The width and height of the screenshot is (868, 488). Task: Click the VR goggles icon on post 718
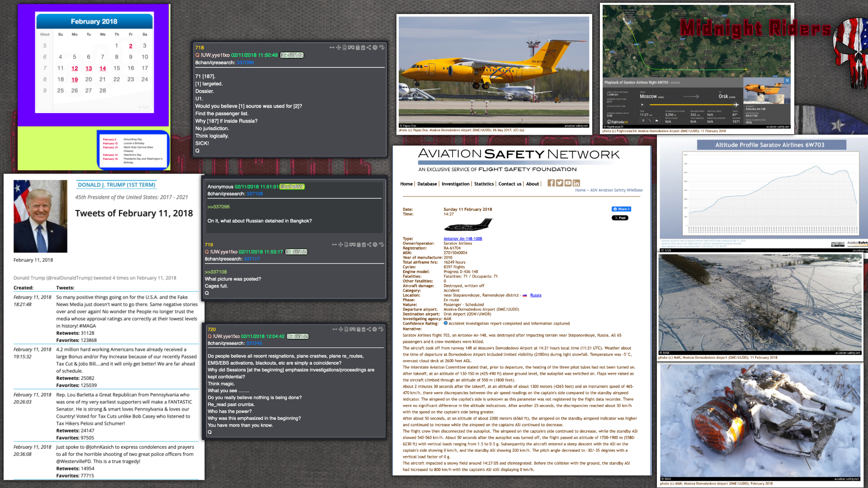coord(351,47)
